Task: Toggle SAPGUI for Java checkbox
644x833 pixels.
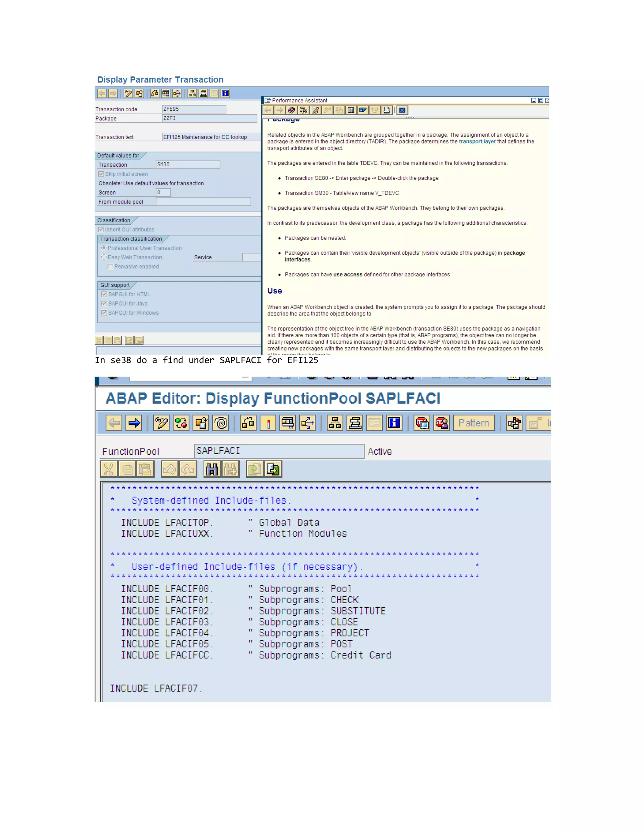Action: tap(104, 304)
